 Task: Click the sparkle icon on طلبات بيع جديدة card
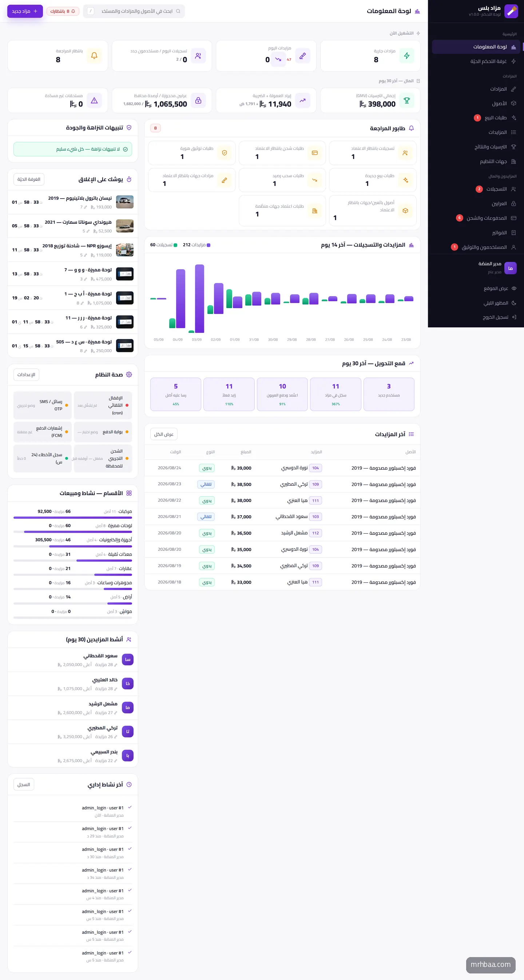click(x=405, y=180)
